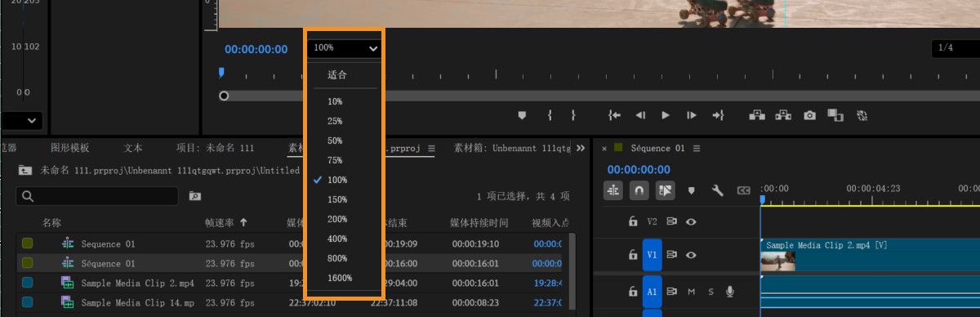
Task: Choose 50% zoom level
Action: 335,141
